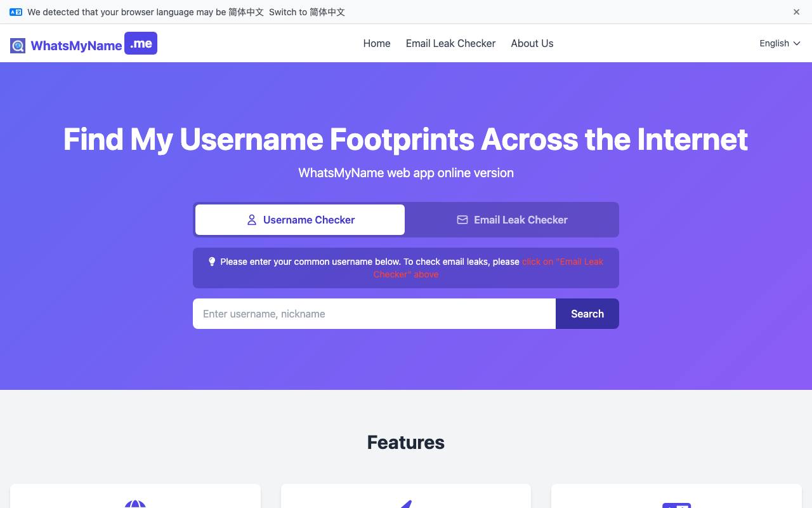Click the translation icon in the language banner
Screen dimensions: 812x508
tap(16, 12)
